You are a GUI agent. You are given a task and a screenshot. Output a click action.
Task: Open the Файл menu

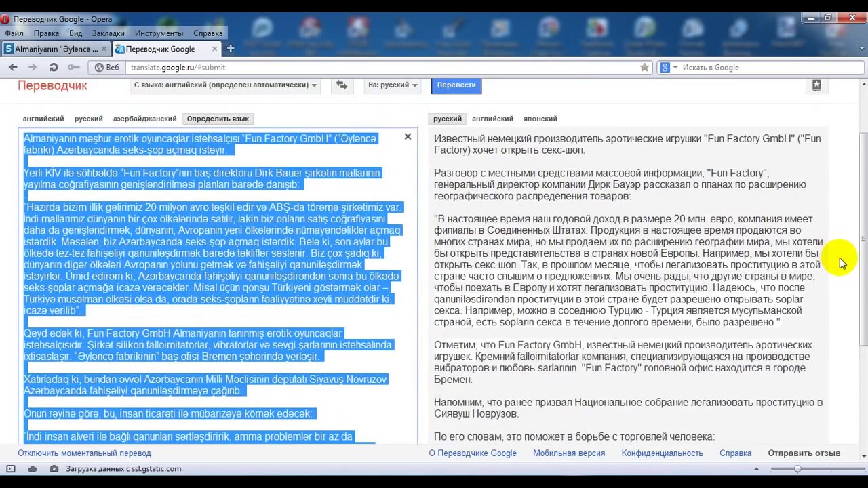pos(14,33)
